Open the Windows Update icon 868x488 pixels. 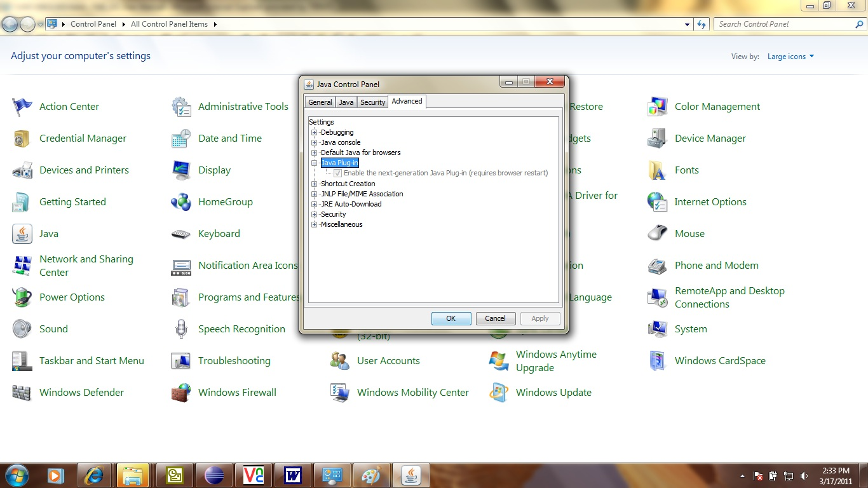pos(499,393)
